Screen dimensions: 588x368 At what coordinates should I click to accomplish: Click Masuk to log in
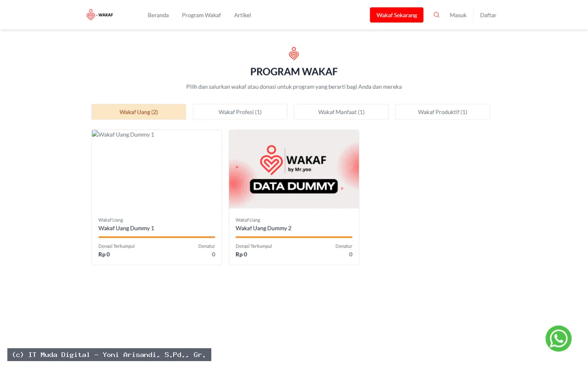pyautogui.click(x=458, y=15)
